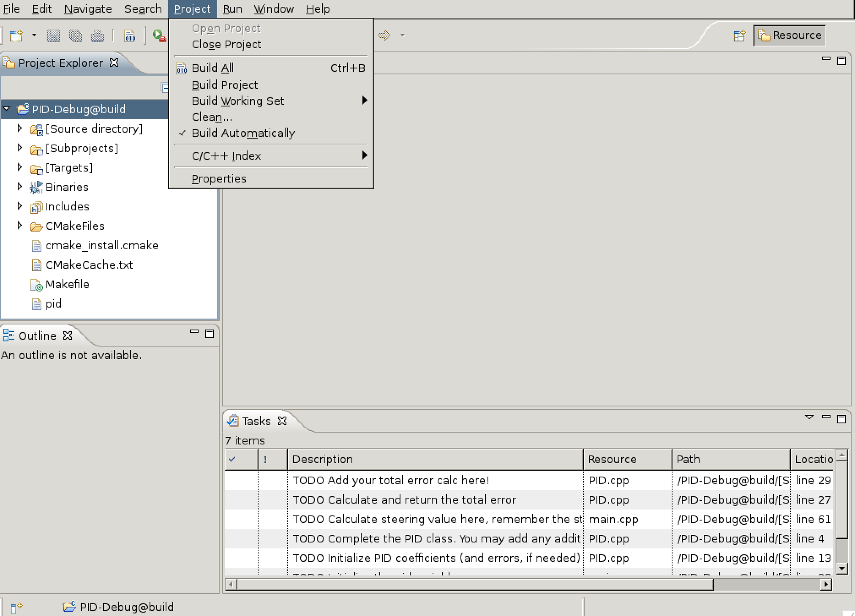Collapse the PID-Debug@build project node

point(6,109)
